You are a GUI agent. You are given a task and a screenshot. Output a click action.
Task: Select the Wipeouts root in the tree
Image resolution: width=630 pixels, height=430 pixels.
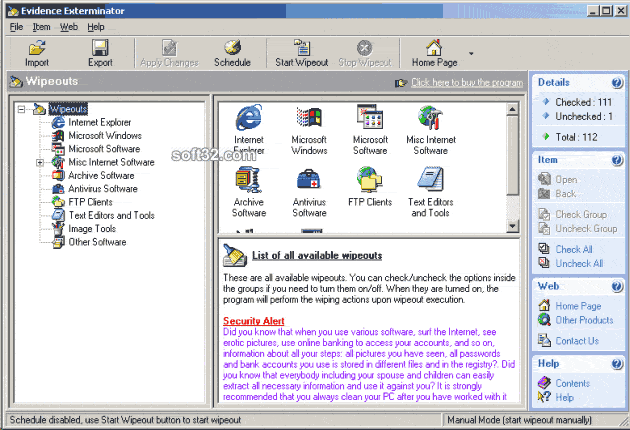tap(68, 109)
